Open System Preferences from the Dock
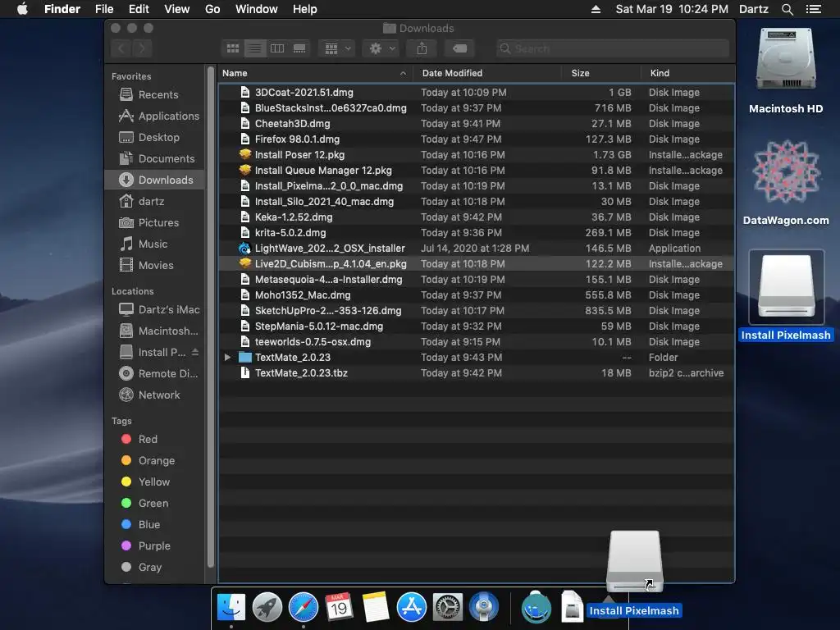This screenshot has height=630, width=840. pos(448,608)
